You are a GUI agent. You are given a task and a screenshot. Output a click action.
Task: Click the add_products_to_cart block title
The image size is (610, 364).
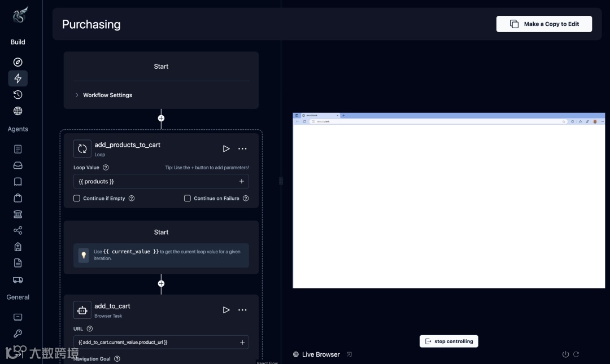pos(127,144)
